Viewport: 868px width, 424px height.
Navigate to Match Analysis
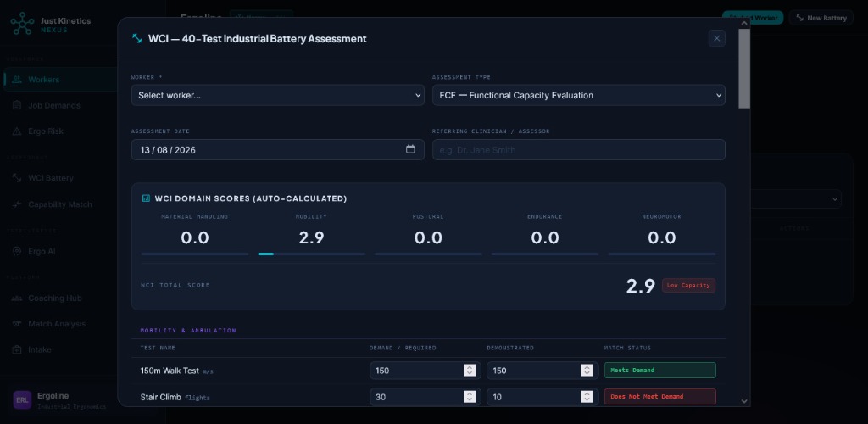(x=58, y=324)
